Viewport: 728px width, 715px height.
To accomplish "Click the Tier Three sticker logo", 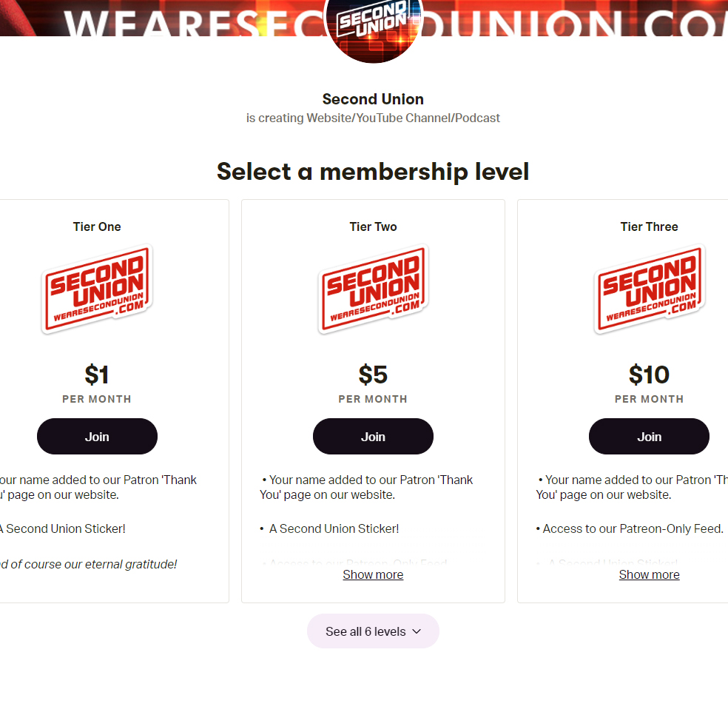I will point(649,289).
